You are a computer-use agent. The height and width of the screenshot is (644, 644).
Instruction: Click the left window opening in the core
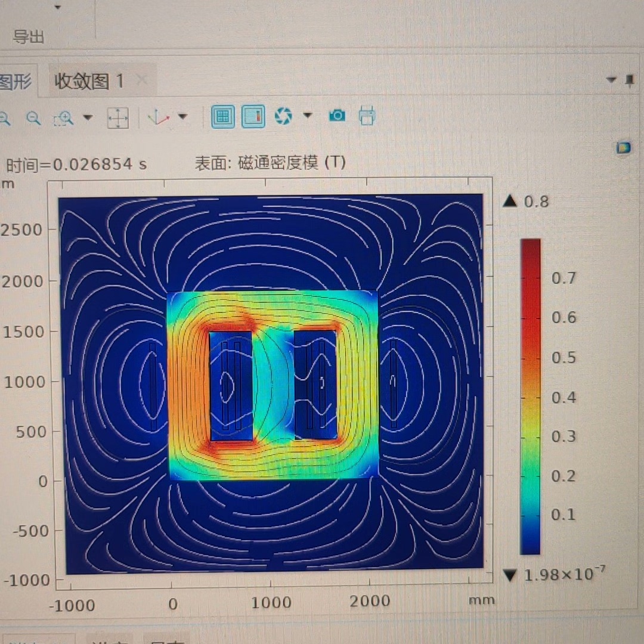click(231, 386)
